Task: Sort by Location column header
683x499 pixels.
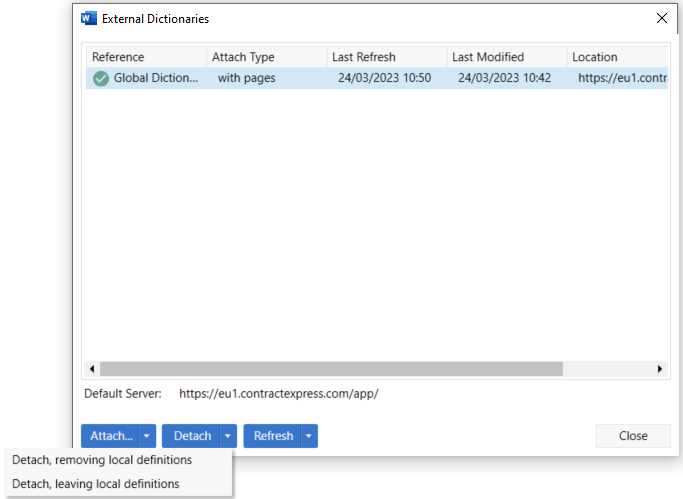Action: click(x=618, y=57)
